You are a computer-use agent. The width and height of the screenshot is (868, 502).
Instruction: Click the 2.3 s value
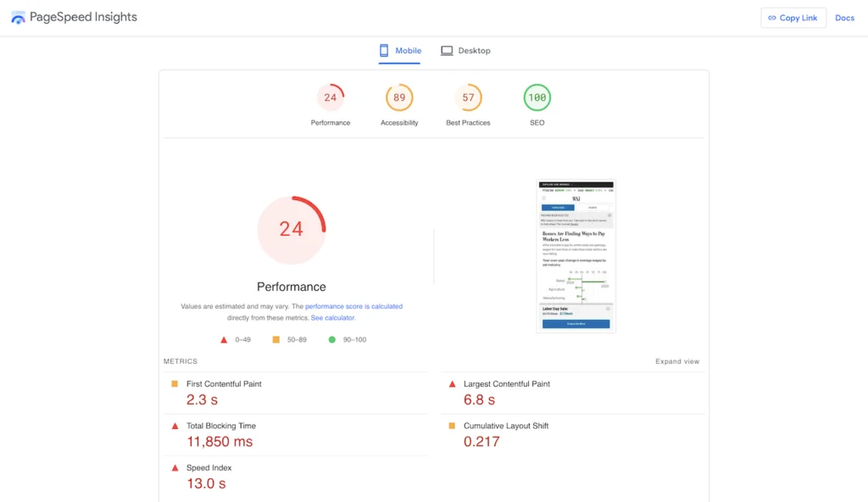point(202,399)
